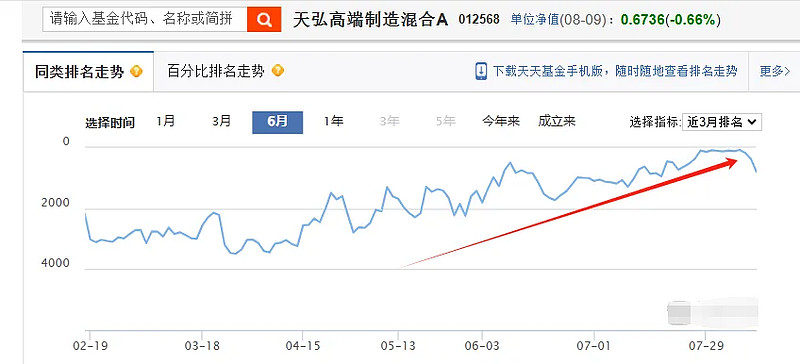The height and width of the screenshot is (364, 800).
Task: Click the dropdown arrow on 选择指标 box
Action: pyautogui.click(x=752, y=123)
